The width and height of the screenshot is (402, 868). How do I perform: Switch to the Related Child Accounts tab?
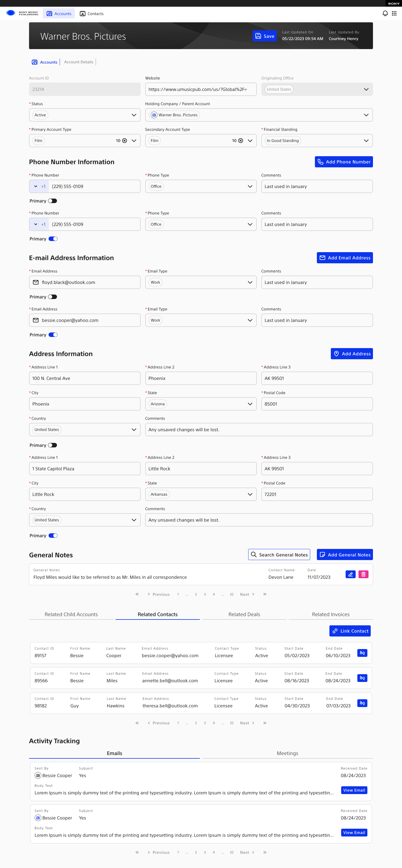[71, 614]
